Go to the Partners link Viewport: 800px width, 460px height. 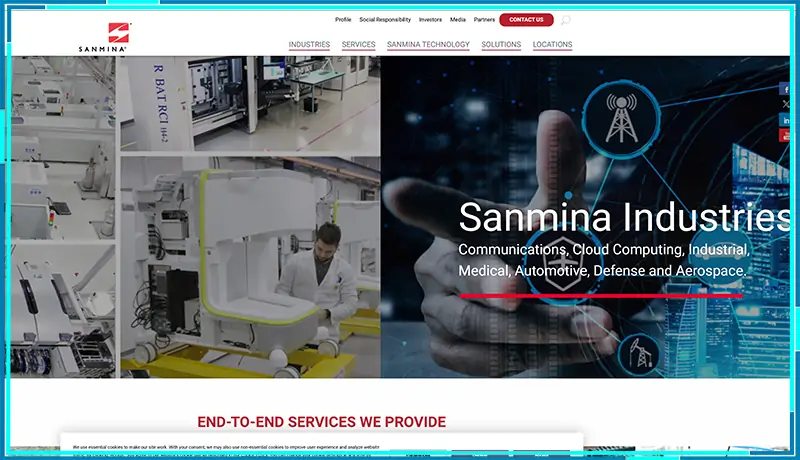point(484,19)
